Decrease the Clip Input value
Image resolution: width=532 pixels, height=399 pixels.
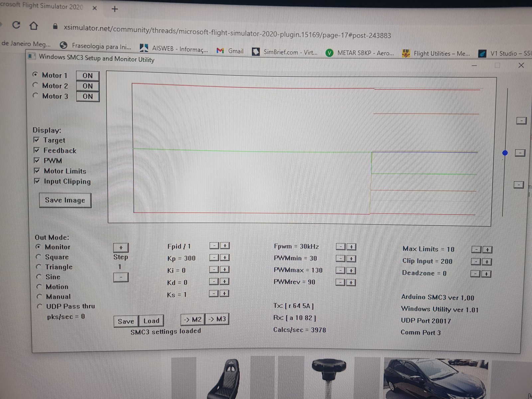476,262
